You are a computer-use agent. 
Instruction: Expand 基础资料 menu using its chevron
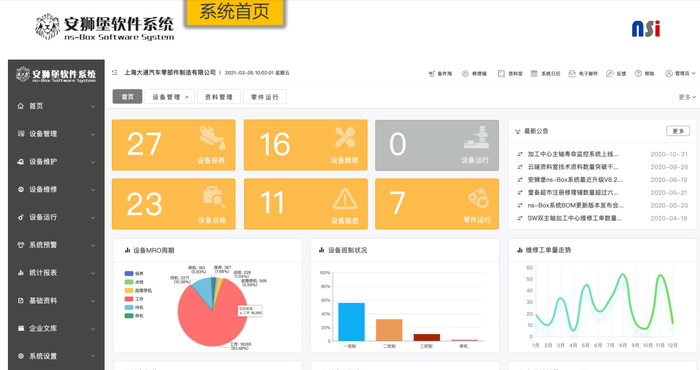93,301
